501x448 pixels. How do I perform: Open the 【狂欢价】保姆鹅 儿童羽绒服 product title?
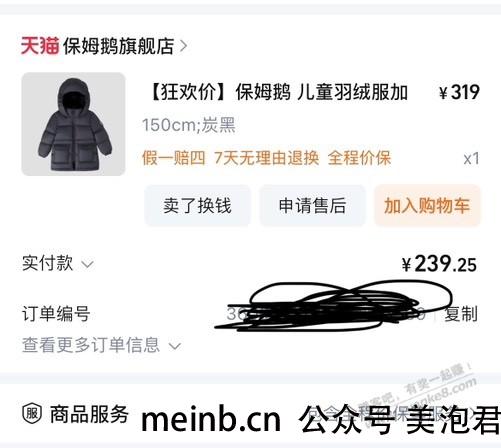[278, 92]
